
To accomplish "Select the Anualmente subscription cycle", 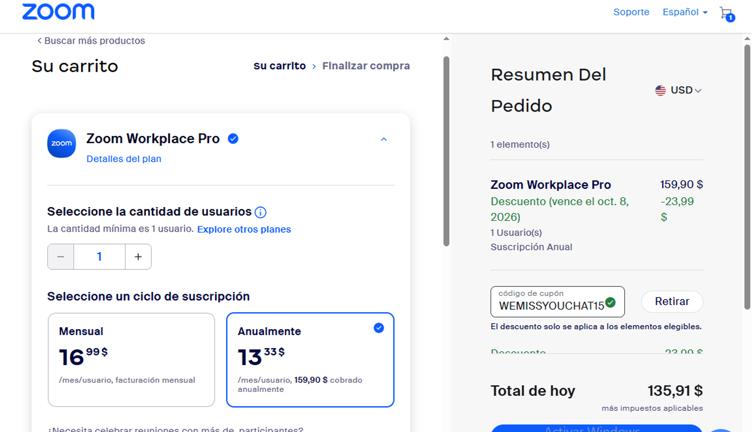I will [310, 360].
